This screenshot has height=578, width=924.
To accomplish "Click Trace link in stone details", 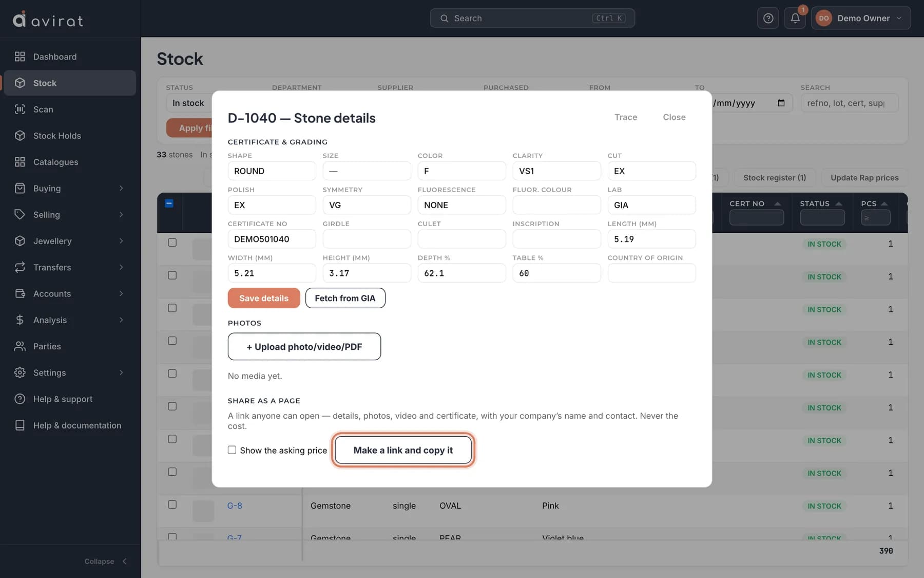I will pos(626,117).
